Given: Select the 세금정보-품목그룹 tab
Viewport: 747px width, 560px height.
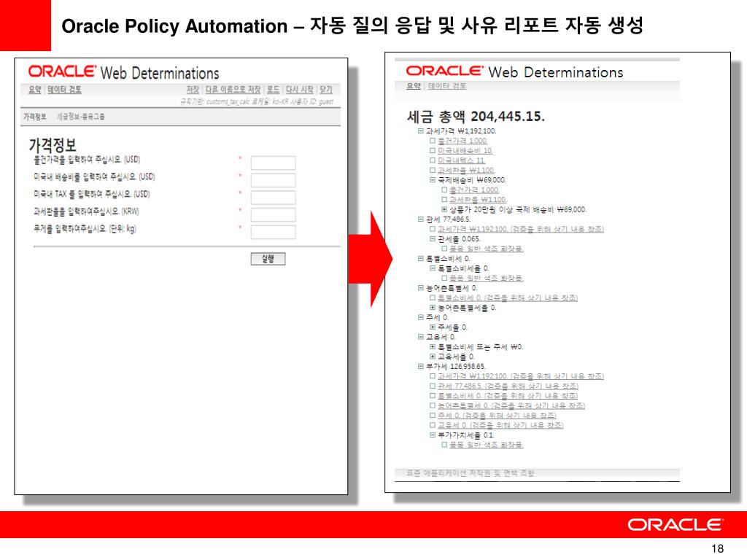Looking at the screenshot, I should pos(80,117).
